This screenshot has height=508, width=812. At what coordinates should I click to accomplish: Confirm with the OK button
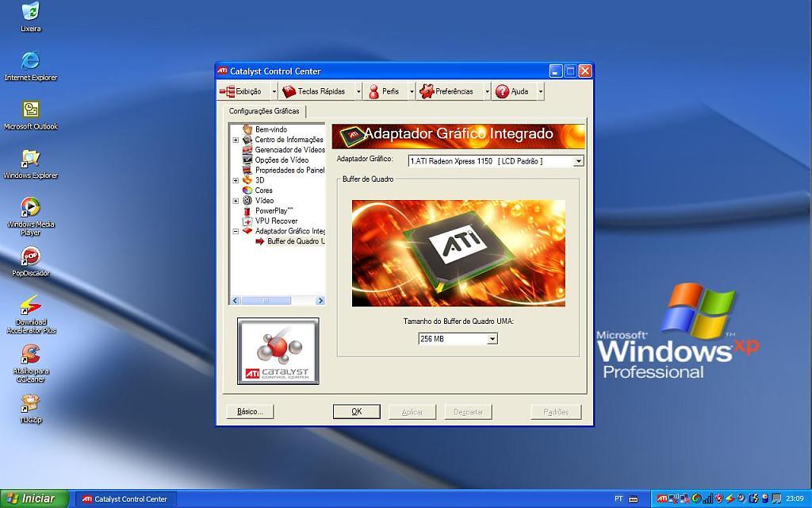click(x=357, y=412)
